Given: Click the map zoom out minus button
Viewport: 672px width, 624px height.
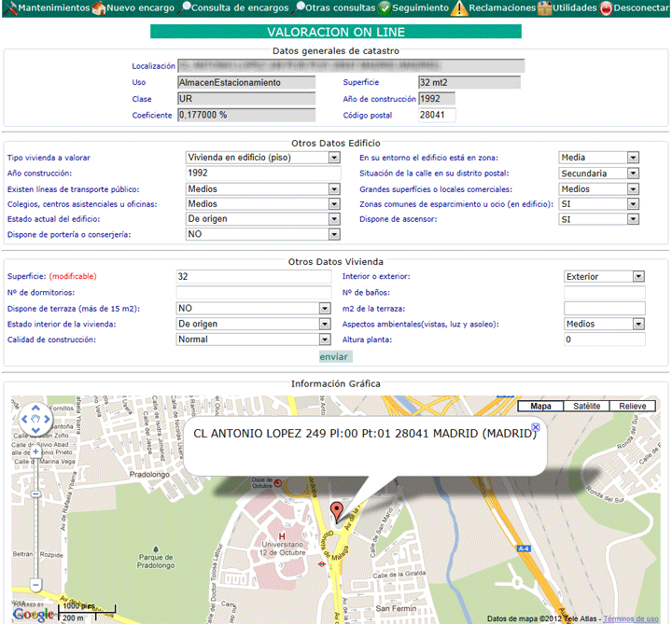Looking at the screenshot, I should 35,584.
